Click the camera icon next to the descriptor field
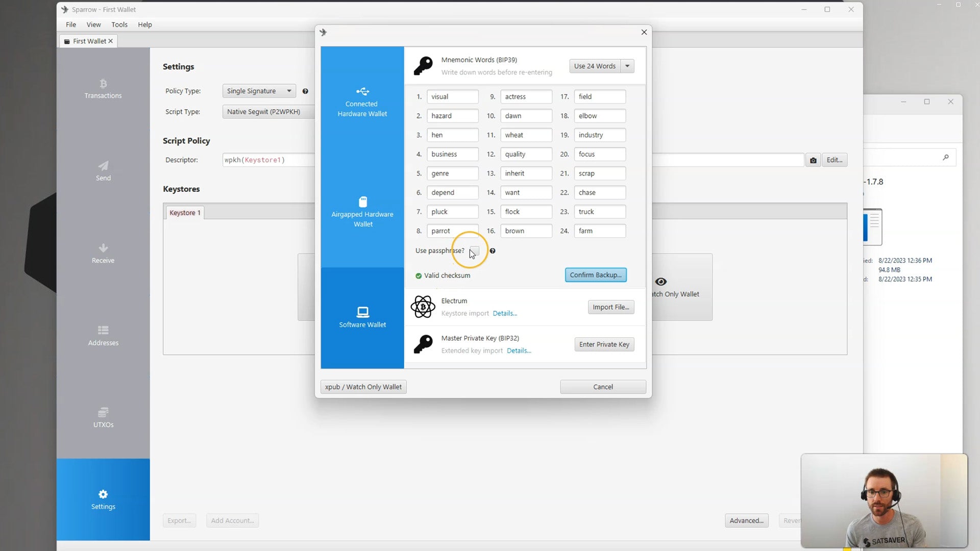 [813, 160]
